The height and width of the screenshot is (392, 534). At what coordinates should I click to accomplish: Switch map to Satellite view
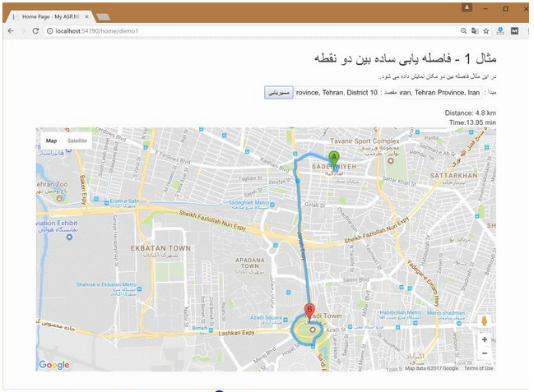tap(77, 141)
